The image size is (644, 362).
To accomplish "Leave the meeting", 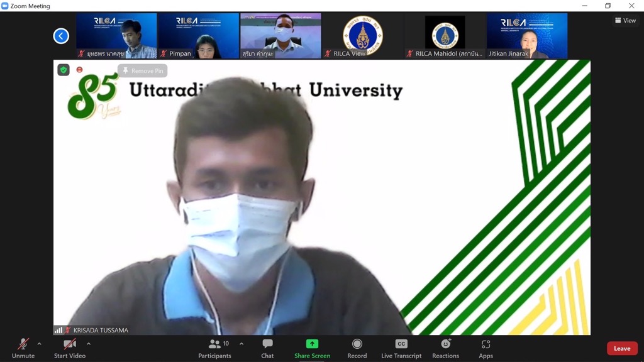I will pos(621,348).
